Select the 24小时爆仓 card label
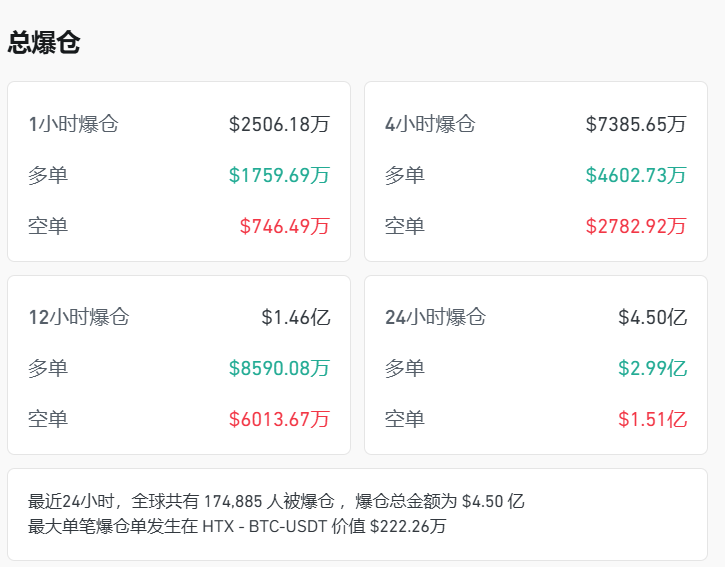 435,318
